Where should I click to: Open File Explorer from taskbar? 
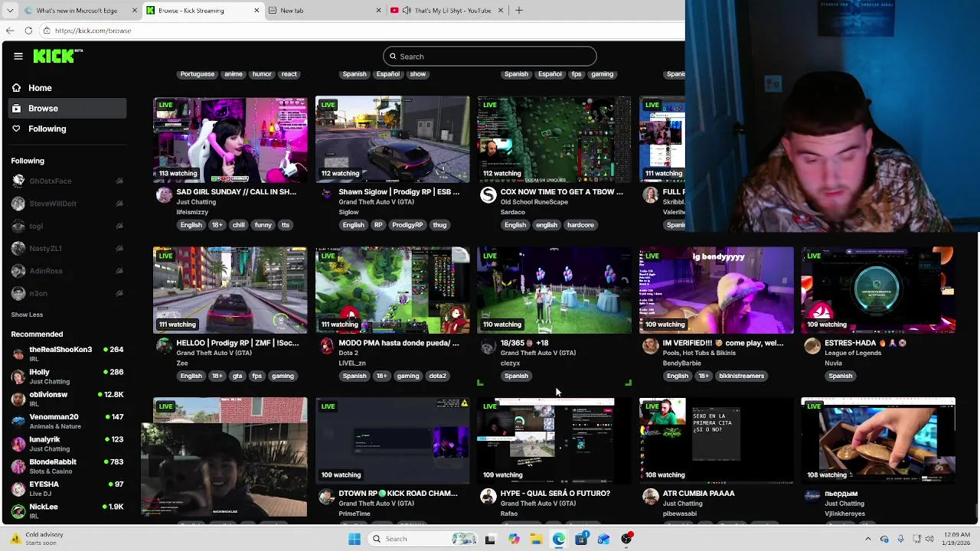536,539
